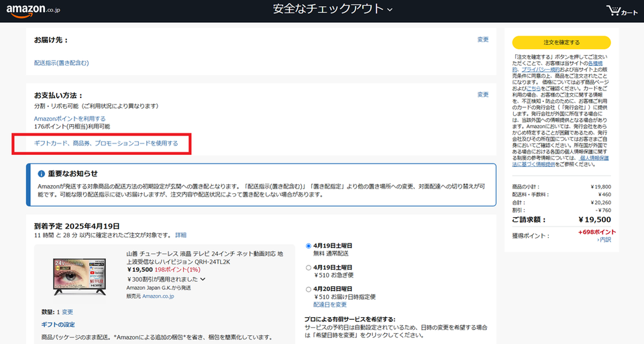Click Amazonポイントを利用する link
Image resolution: width=644 pixels, height=344 pixels.
(x=70, y=119)
